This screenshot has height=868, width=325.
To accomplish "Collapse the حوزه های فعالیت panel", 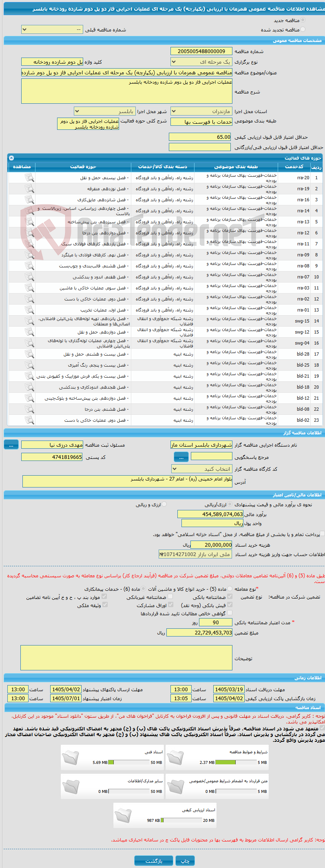I will point(11,158).
